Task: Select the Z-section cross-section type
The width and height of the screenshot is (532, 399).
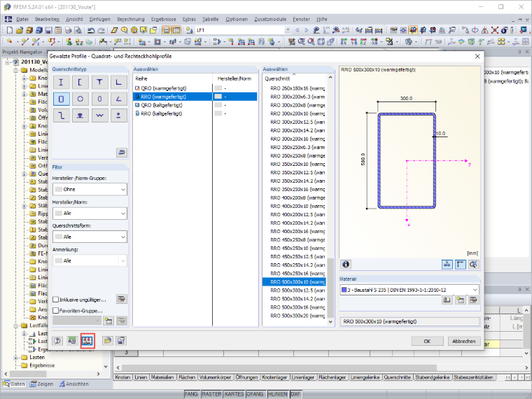Action: pos(61,115)
